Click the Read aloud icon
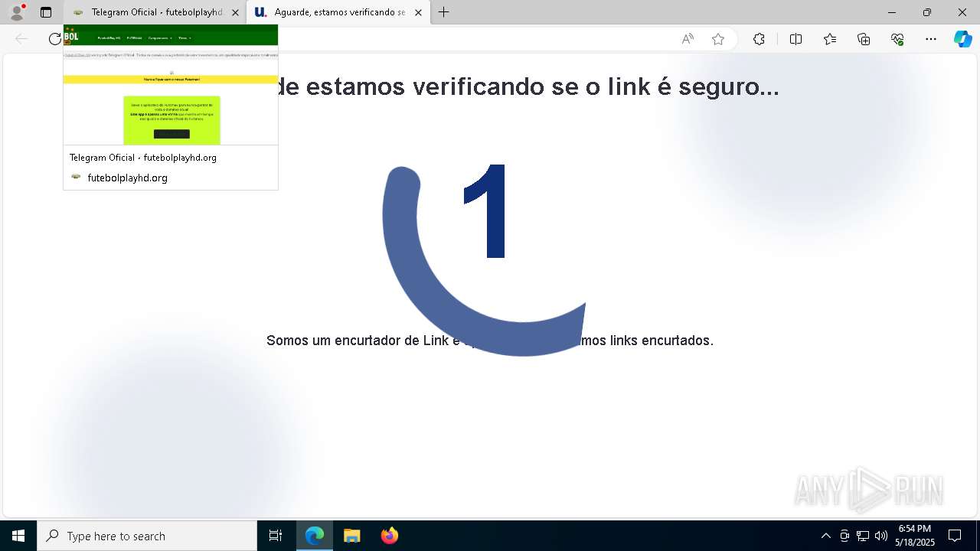Image resolution: width=980 pixels, height=551 pixels. point(688,39)
